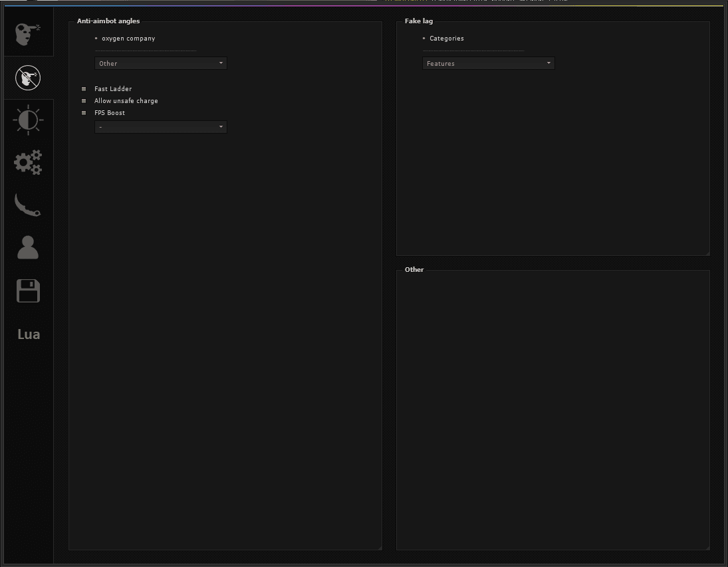Click the Allow unsafe charge label
Image resolution: width=728 pixels, height=567 pixels.
pos(126,101)
